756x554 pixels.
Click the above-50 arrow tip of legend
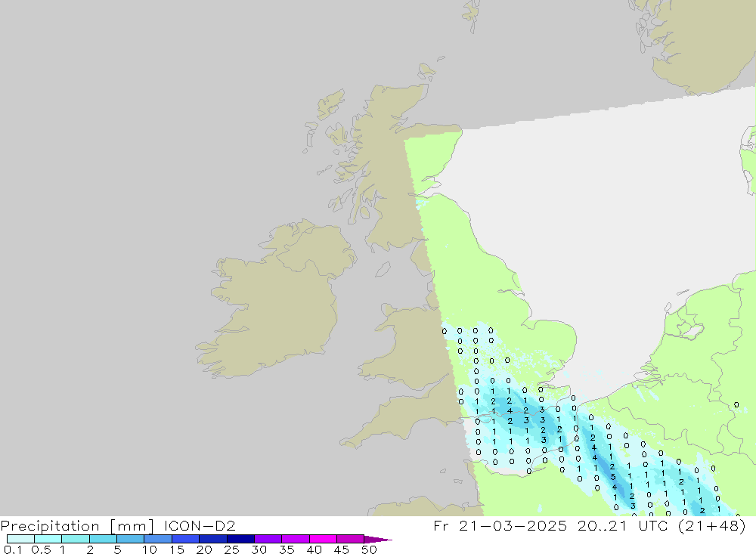[x=378, y=539]
